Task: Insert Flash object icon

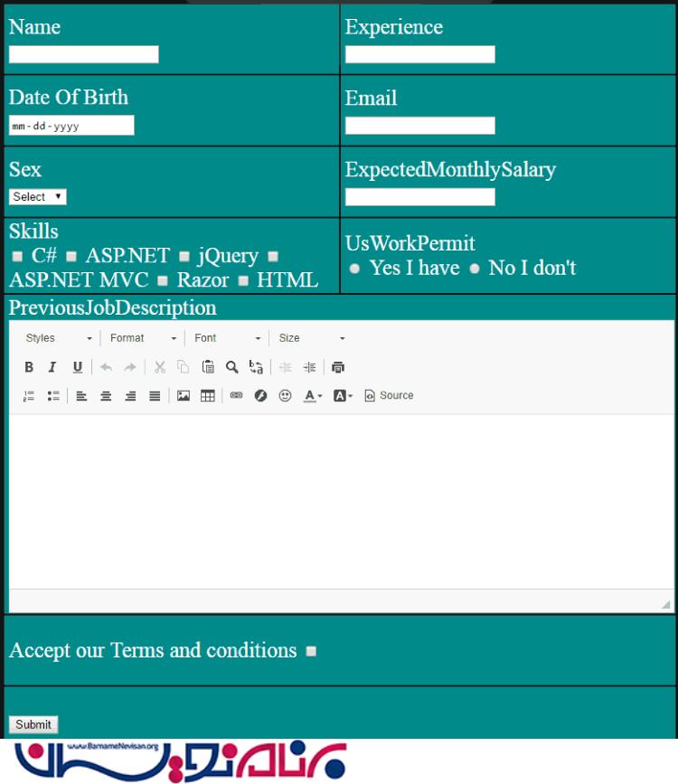Action: point(260,396)
